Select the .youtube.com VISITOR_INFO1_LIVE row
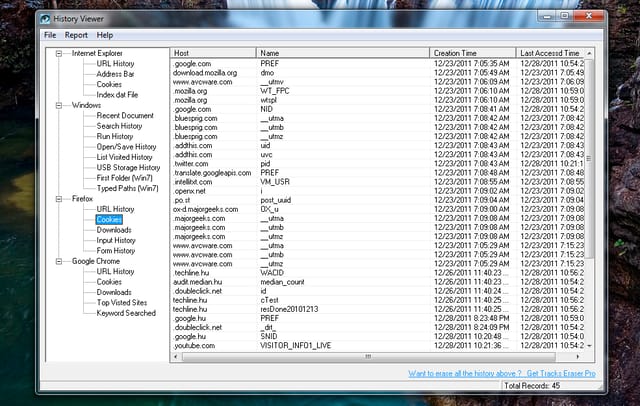The width and height of the screenshot is (640, 406). point(378,346)
